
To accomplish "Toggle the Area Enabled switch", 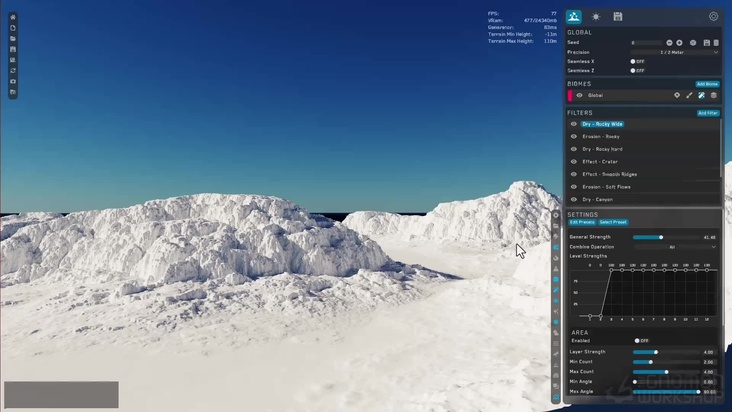I will [641, 341].
